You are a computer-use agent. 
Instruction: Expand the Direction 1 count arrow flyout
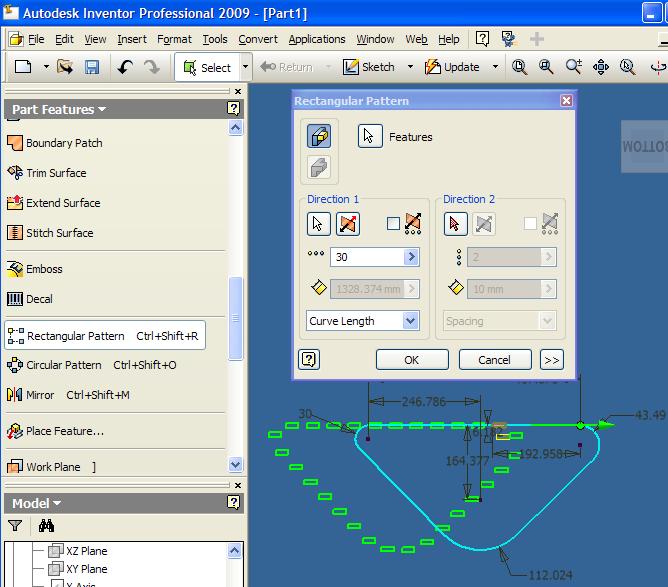click(411, 257)
